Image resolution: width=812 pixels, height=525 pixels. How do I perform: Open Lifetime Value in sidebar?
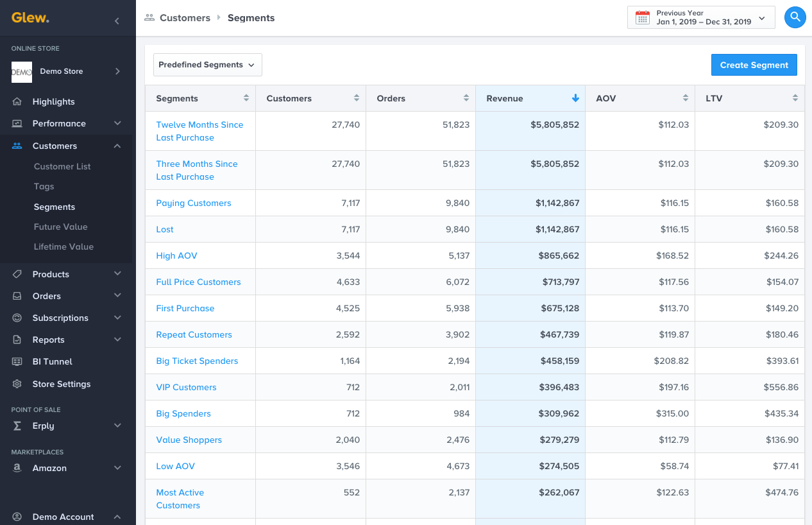tap(63, 246)
